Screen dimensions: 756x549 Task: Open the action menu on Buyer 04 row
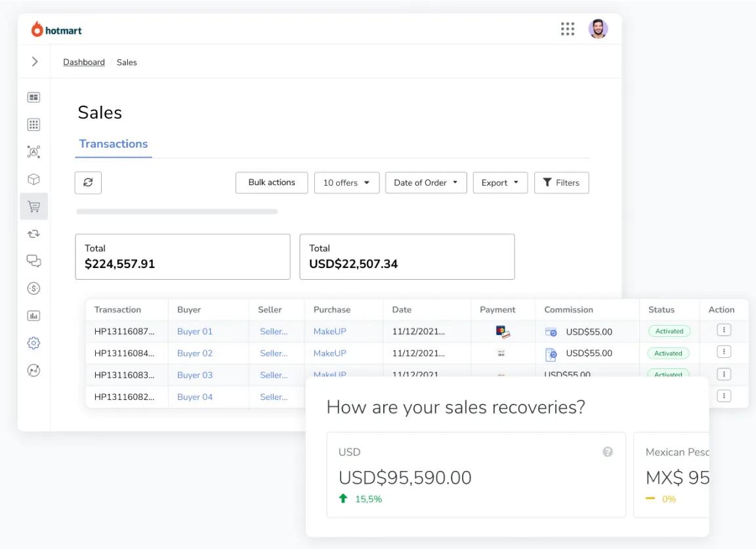click(724, 395)
